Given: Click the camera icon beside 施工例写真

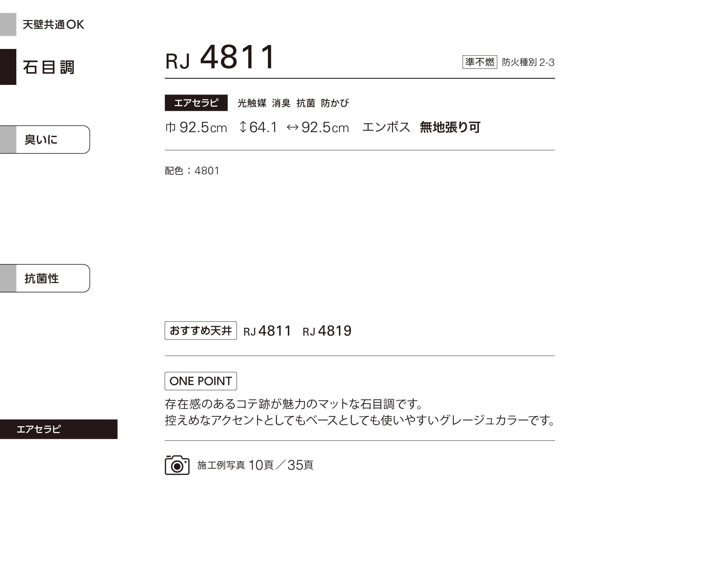Looking at the screenshot, I should (177, 465).
